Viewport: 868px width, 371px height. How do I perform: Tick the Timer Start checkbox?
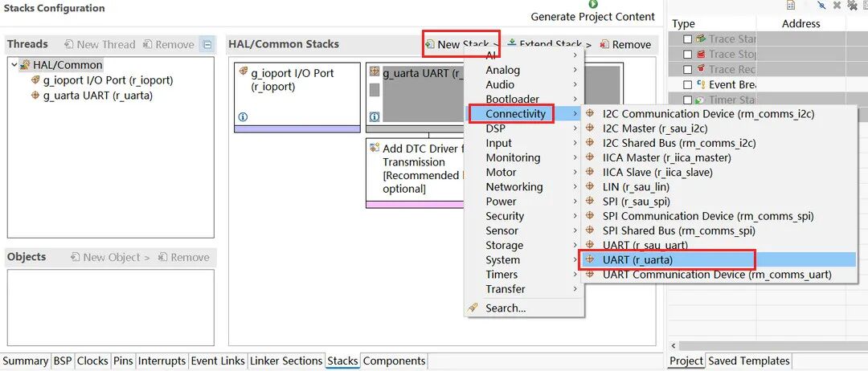click(687, 100)
